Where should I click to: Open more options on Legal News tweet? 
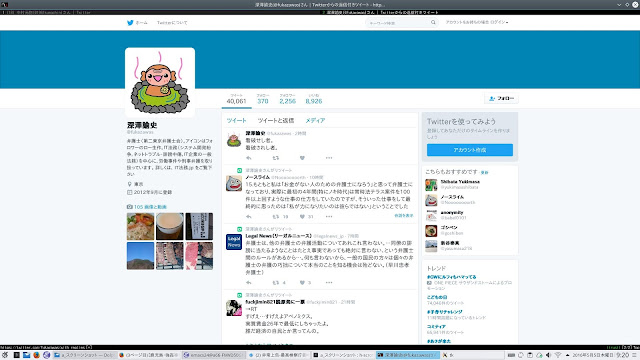tap(329, 282)
